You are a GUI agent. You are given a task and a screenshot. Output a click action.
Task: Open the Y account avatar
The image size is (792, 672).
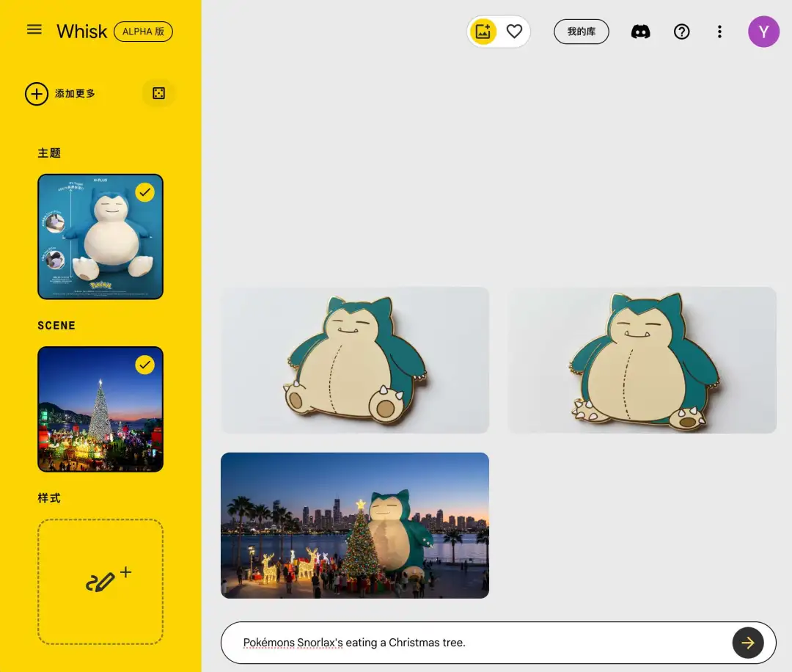pos(763,32)
